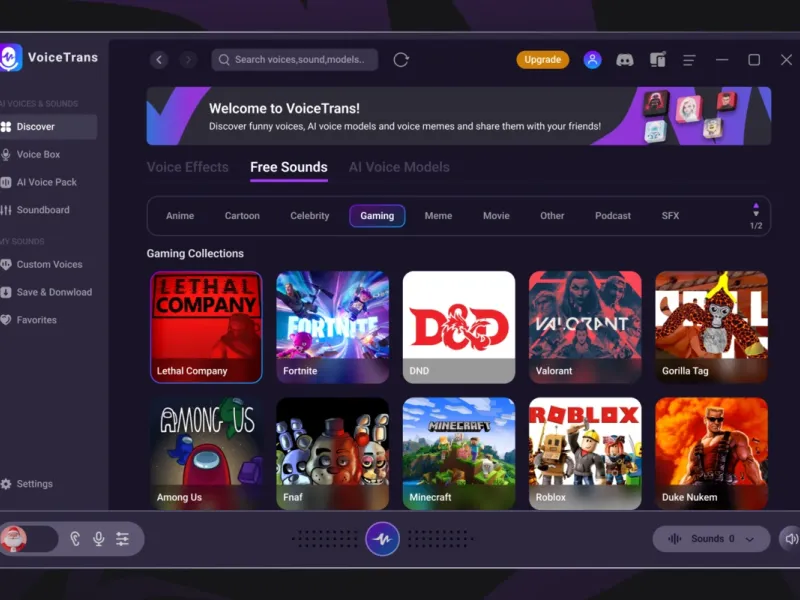Click the Gaming Collections heading
The height and width of the screenshot is (600, 800).
coord(195,254)
